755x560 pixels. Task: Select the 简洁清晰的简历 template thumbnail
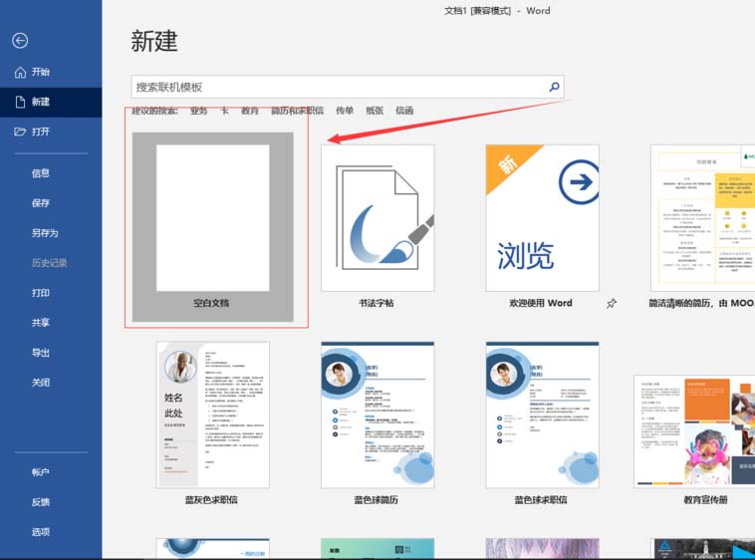(x=702, y=218)
